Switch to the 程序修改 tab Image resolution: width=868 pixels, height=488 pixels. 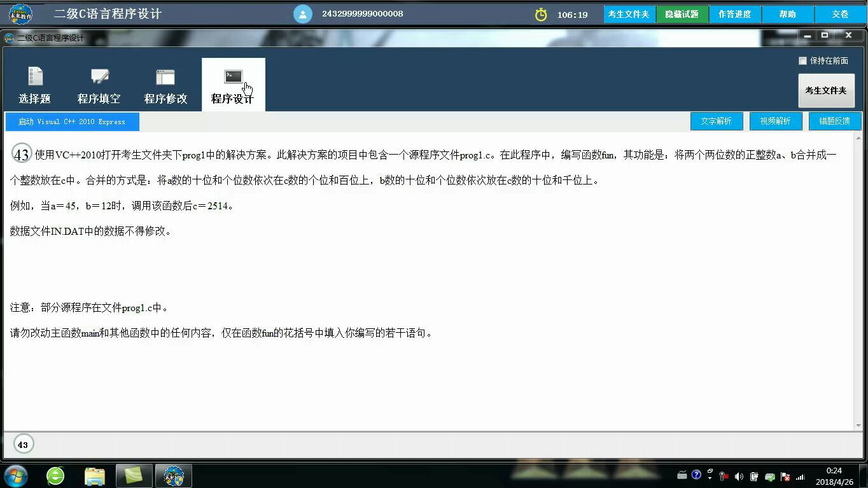165,85
